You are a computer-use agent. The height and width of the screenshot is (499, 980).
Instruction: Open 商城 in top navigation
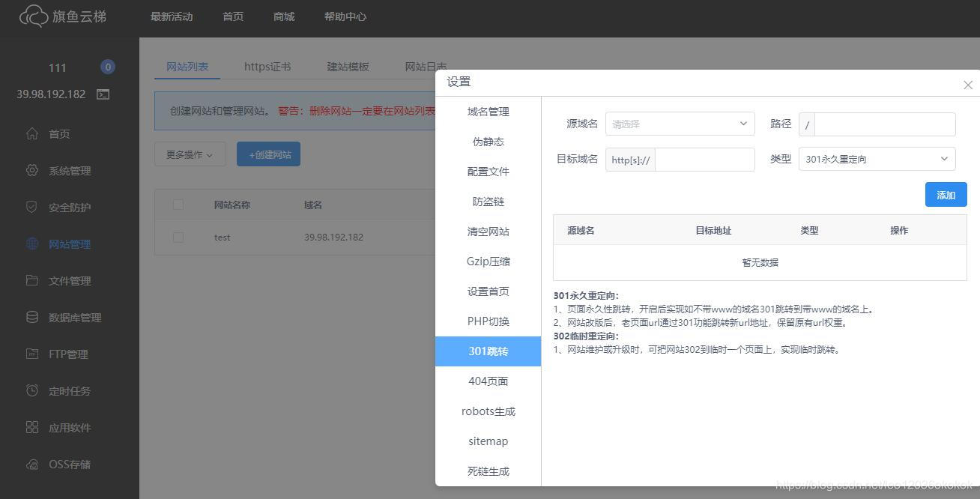(284, 16)
